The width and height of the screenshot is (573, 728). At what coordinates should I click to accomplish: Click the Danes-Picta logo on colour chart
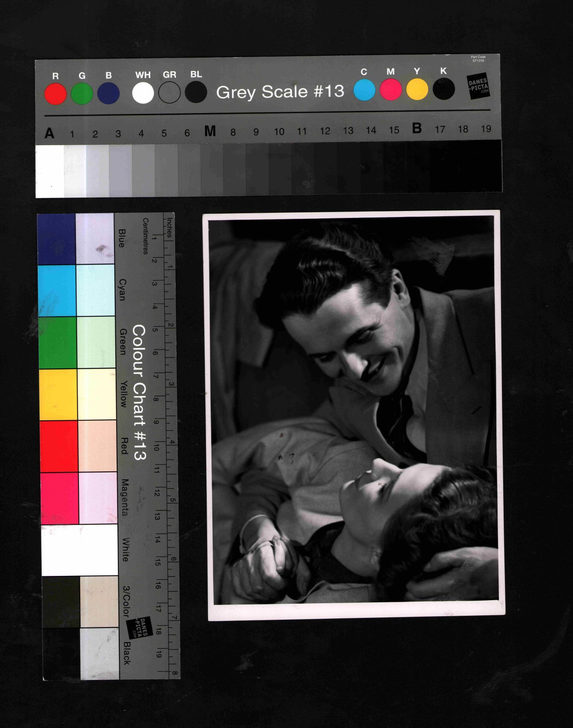point(140,627)
